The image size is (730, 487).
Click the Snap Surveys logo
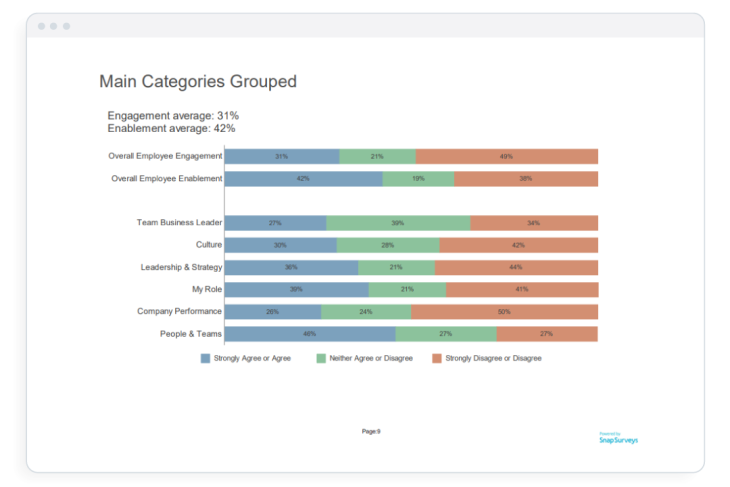coord(618,437)
